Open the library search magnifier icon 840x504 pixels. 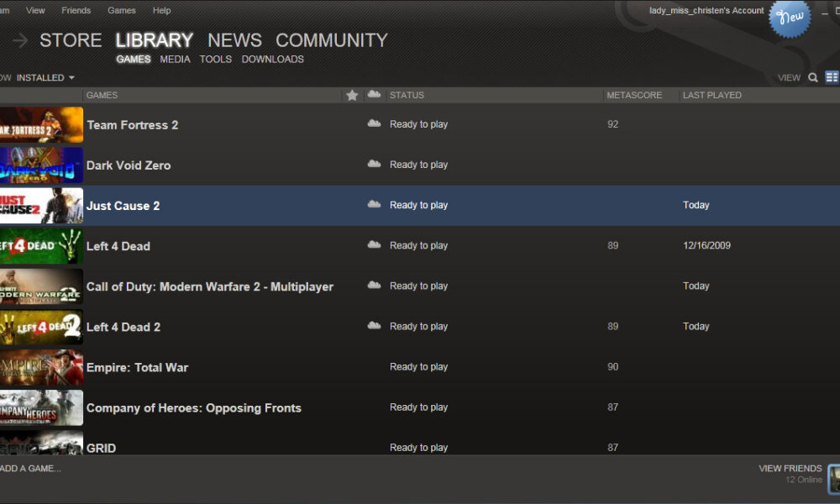click(812, 77)
